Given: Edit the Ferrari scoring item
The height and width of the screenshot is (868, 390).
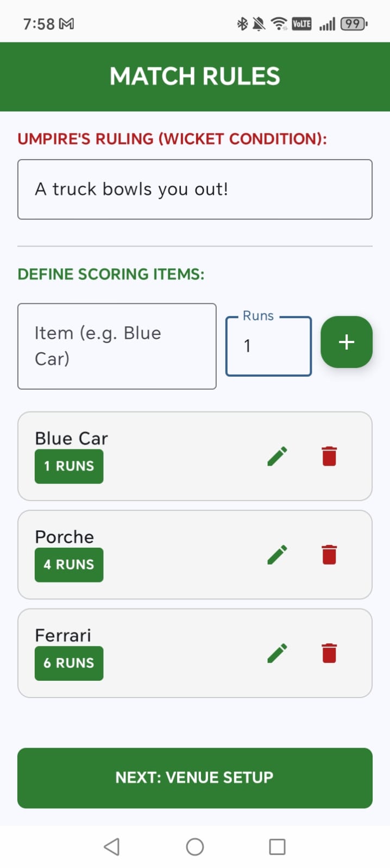Looking at the screenshot, I should coord(277,654).
